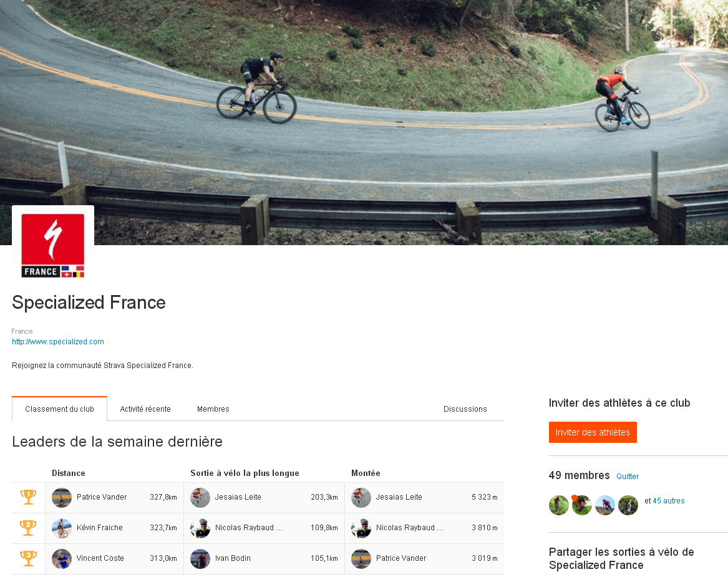Screen dimensions: 728x582
Task: Open Vincent Coste's profile avatar
Action: [62, 559]
